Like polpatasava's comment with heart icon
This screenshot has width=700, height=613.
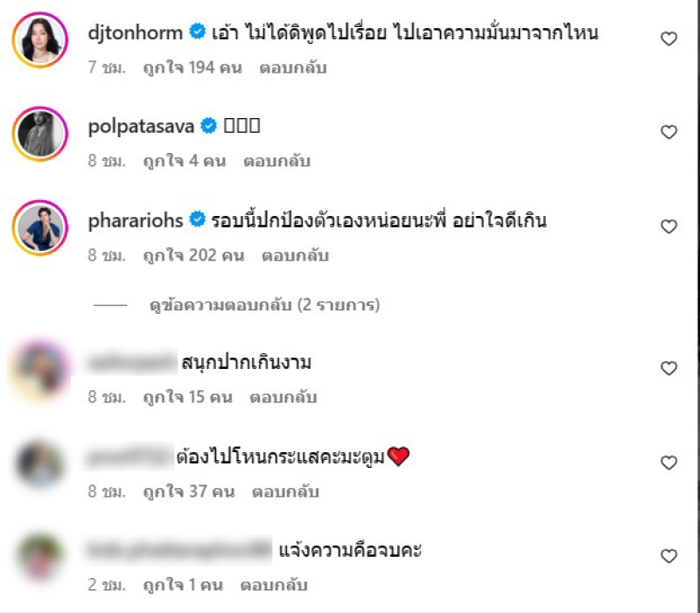tap(668, 132)
